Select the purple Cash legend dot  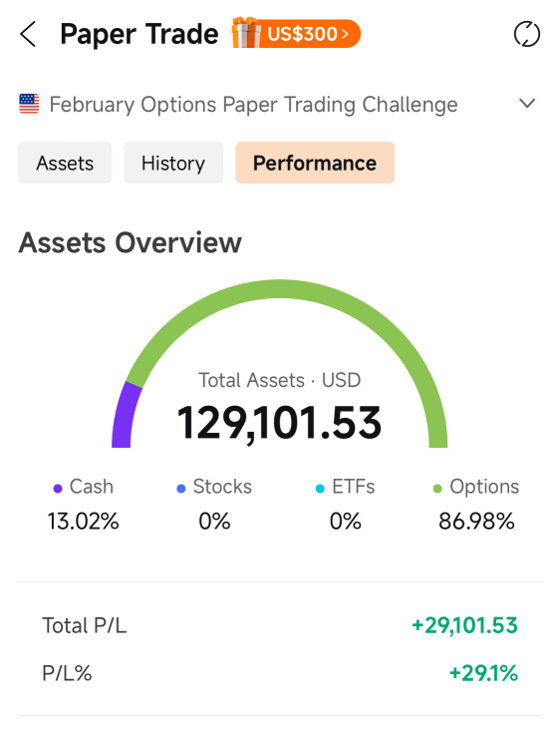click(x=58, y=489)
